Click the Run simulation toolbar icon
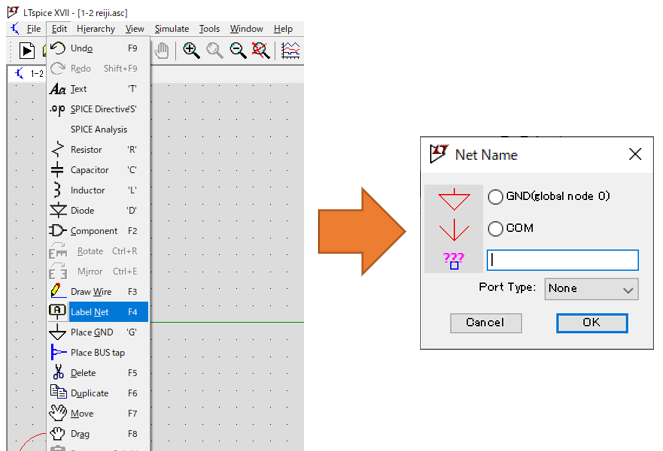Screen dimensions: 663x451 pos(27,51)
